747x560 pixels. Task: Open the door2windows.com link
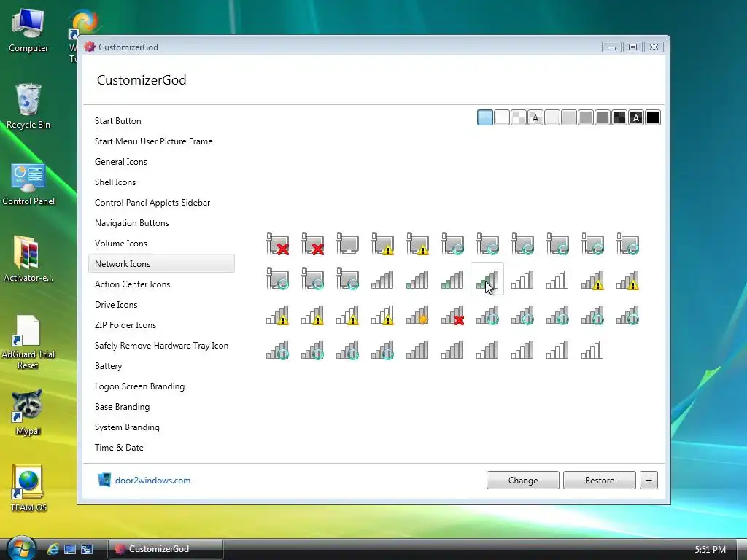153,481
